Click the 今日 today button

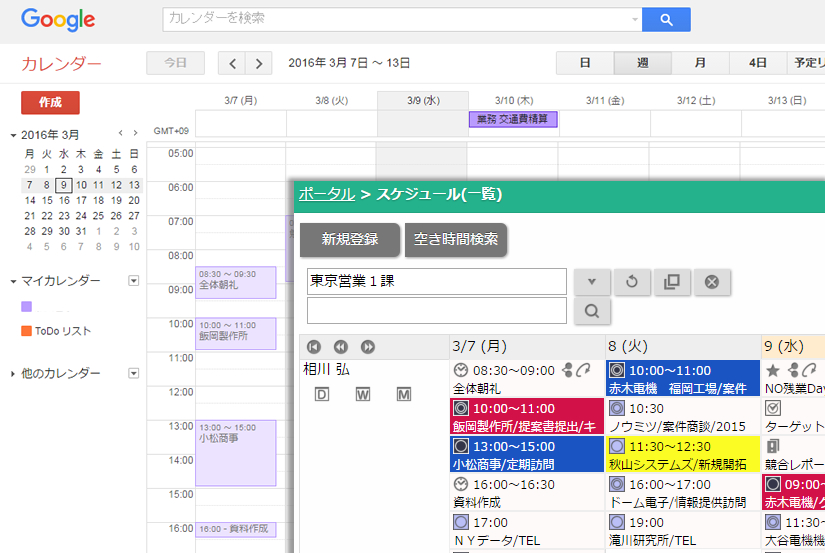coord(175,63)
